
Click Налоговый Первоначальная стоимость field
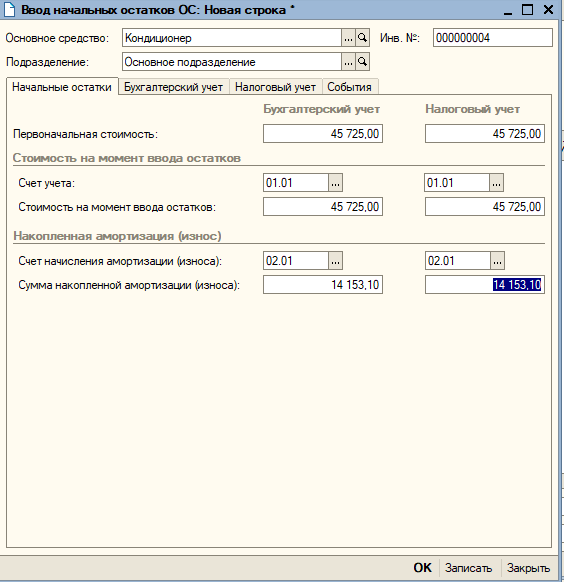click(485, 134)
